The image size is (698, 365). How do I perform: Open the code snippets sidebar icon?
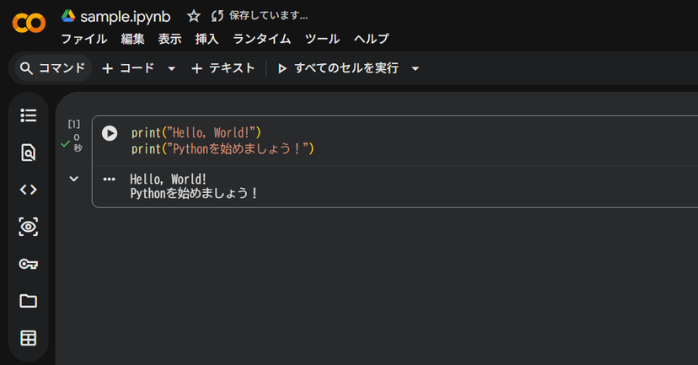click(28, 190)
